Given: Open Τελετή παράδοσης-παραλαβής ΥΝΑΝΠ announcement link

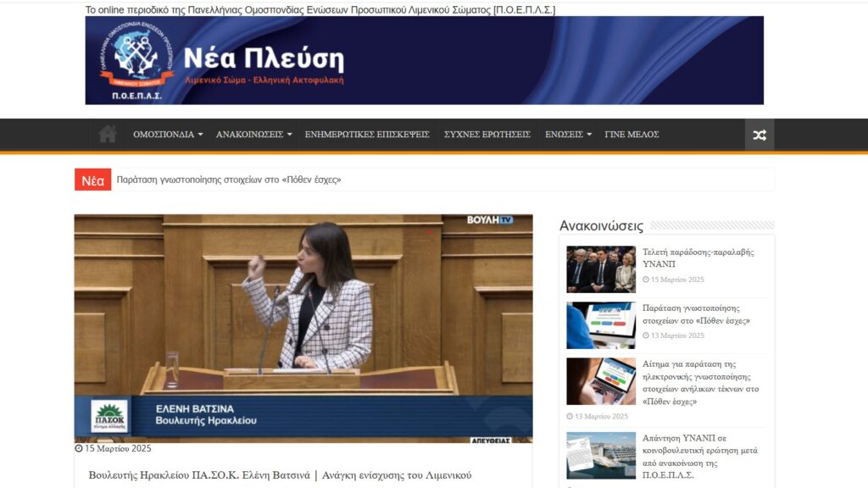Looking at the screenshot, I should click(x=698, y=258).
